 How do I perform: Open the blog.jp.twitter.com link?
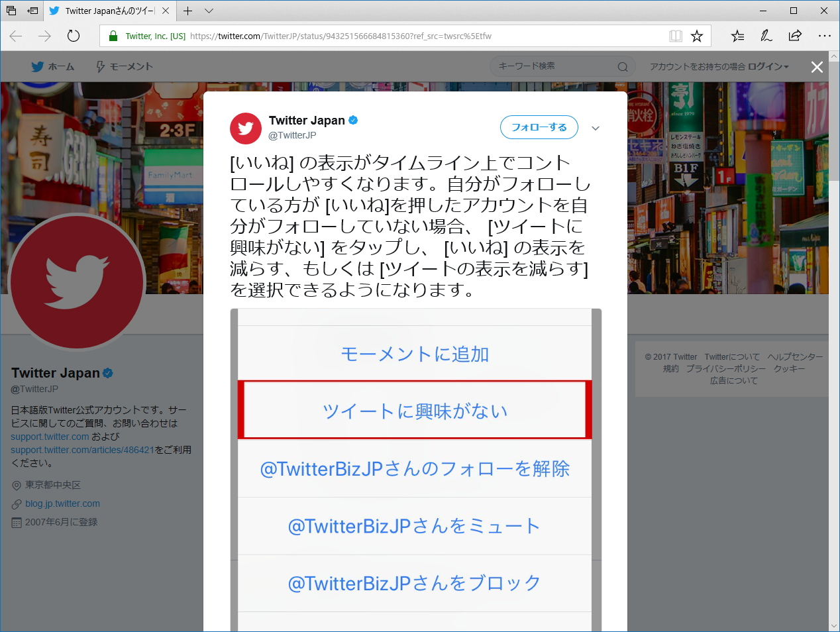(x=63, y=503)
